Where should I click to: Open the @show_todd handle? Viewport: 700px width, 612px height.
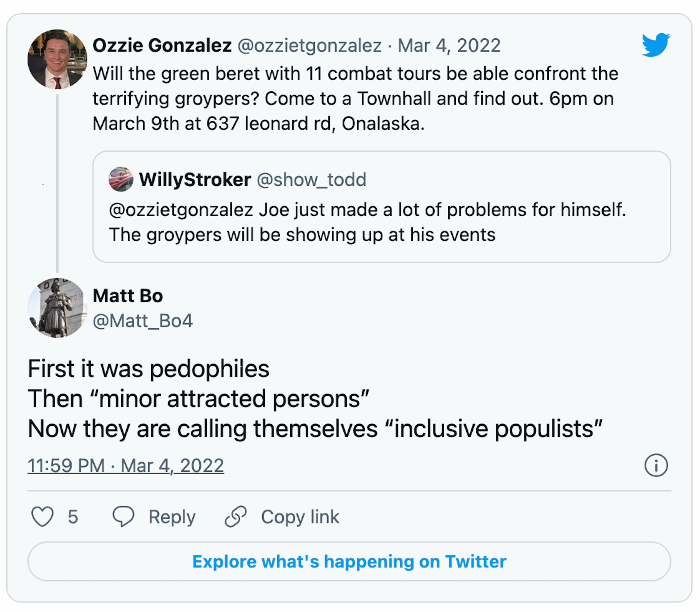[311, 180]
